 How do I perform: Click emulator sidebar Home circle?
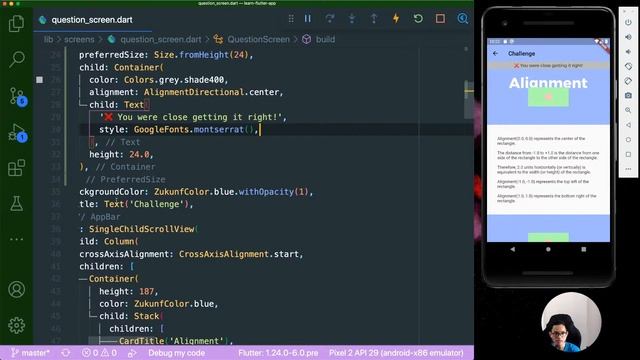click(628, 140)
